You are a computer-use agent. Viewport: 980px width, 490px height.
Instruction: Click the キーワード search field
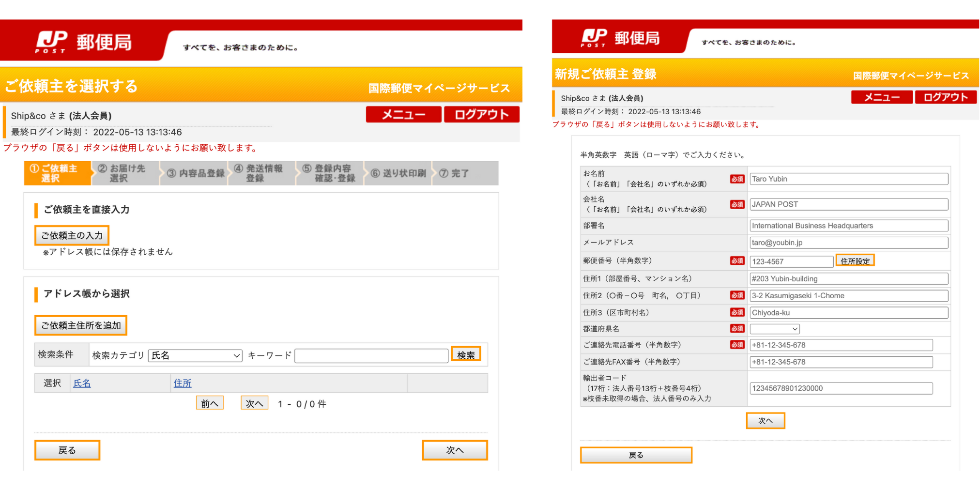pos(371,355)
